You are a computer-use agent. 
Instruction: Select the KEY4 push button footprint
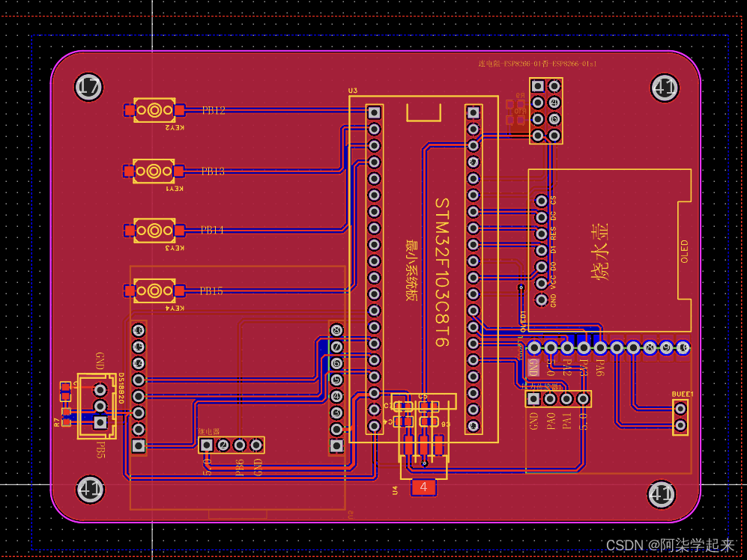coord(154,290)
